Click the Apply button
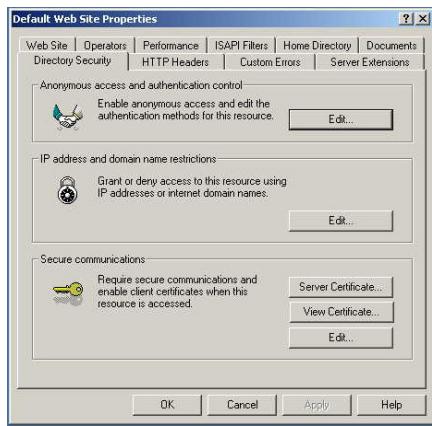 point(317,405)
